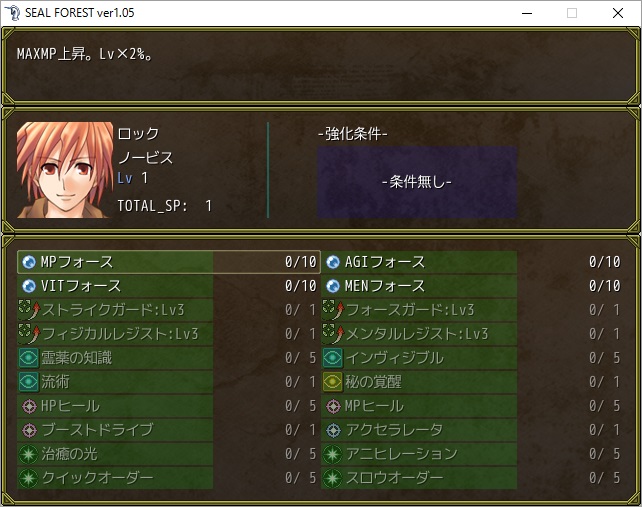Choose the MPヒール skill row
Screen dimensions: 642x507
pos(472,406)
